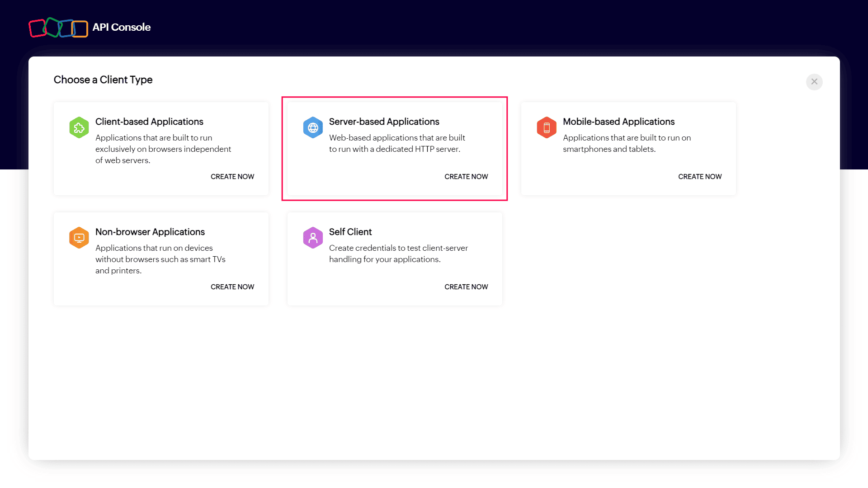This screenshot has height=488, width=868.
Task: Click the API Console header text
Action: pos(122,27)
